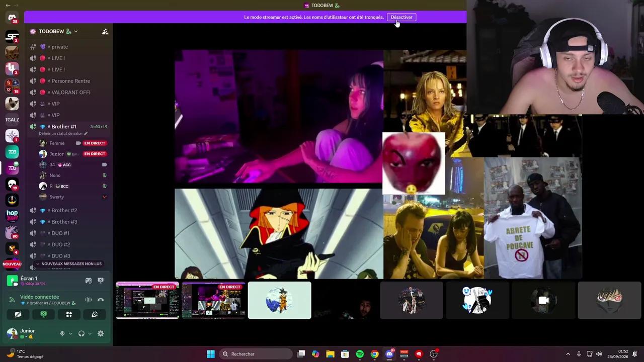Open the weather widget showing 12°C
The image size is (644, 362).
point(25,354)
